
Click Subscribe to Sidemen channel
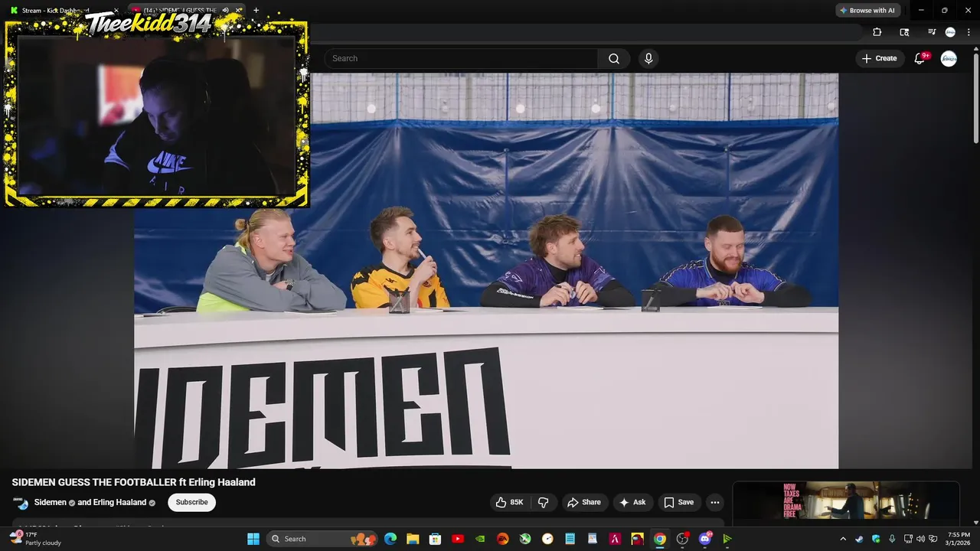pos(191,502)
